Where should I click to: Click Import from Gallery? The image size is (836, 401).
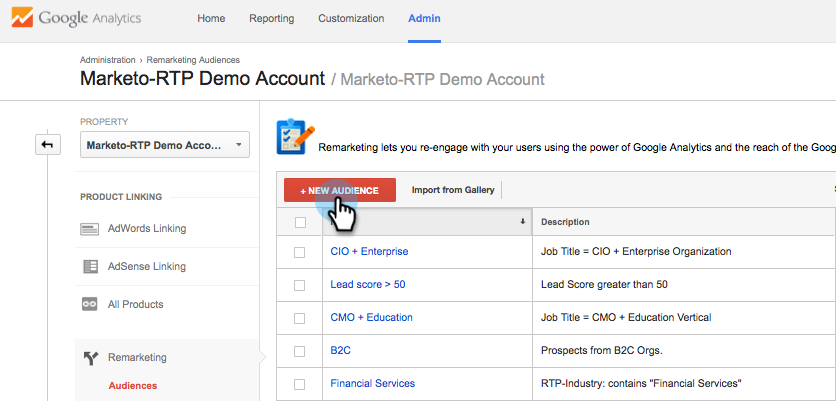click(x=453, y=190)
